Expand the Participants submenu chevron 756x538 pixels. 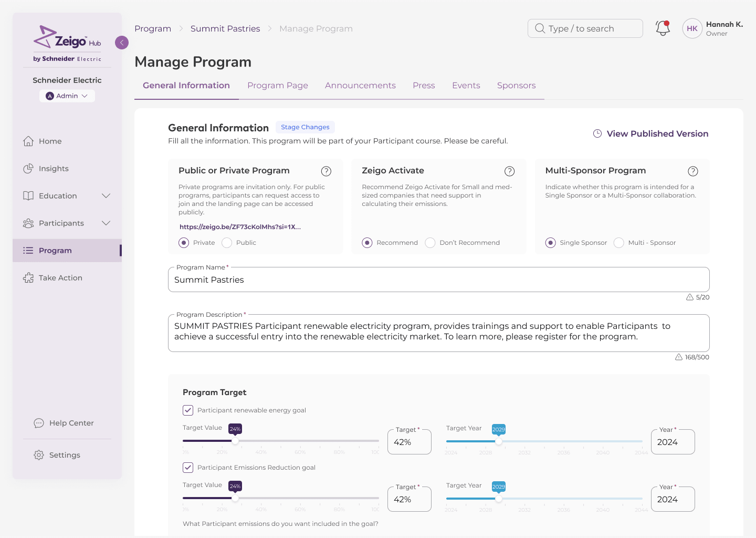point(106,223)
